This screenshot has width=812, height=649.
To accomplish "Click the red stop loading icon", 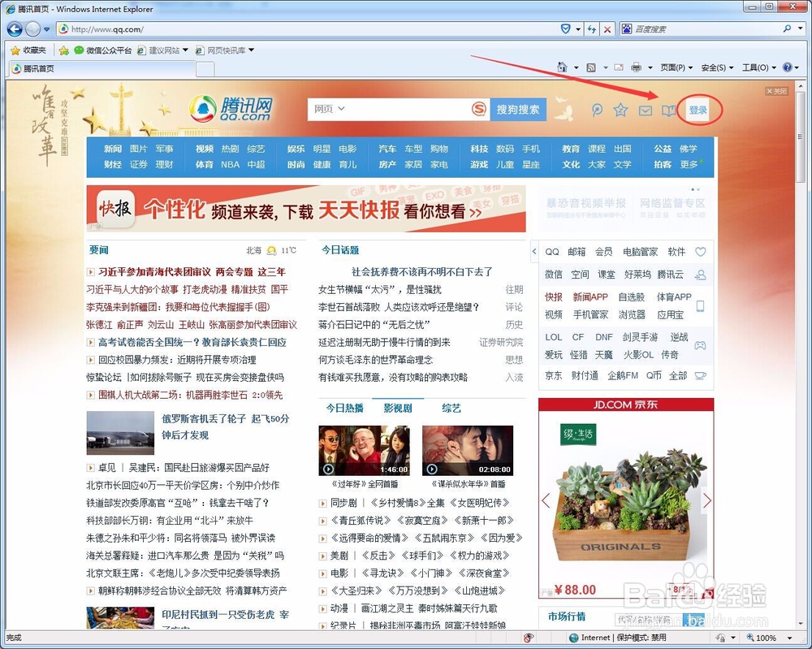I will coord(607,29).
